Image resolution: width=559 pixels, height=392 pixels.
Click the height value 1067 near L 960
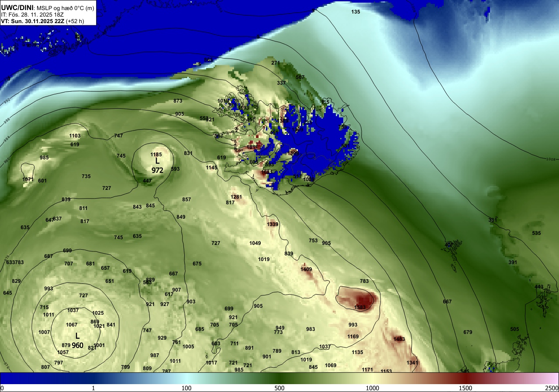click(x=72, y=325)
